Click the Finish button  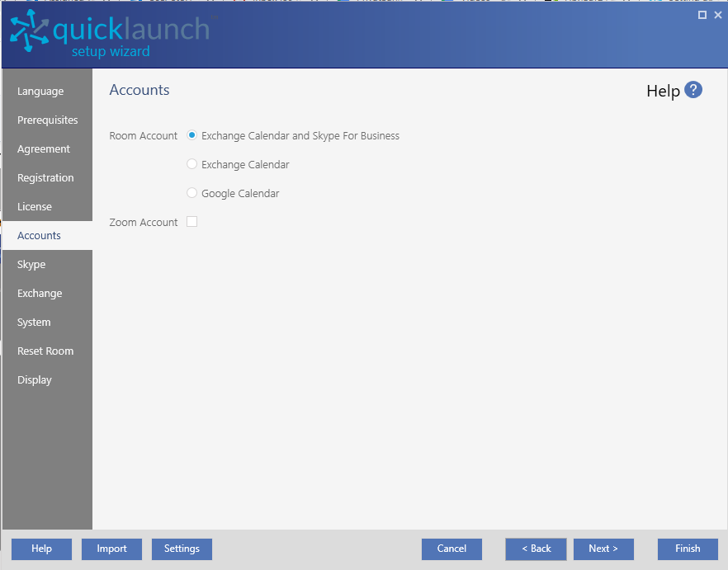688,549
